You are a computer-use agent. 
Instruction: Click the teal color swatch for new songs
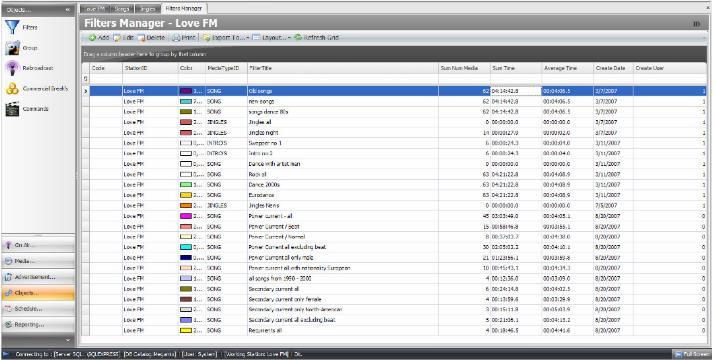[x=186, y=101]
